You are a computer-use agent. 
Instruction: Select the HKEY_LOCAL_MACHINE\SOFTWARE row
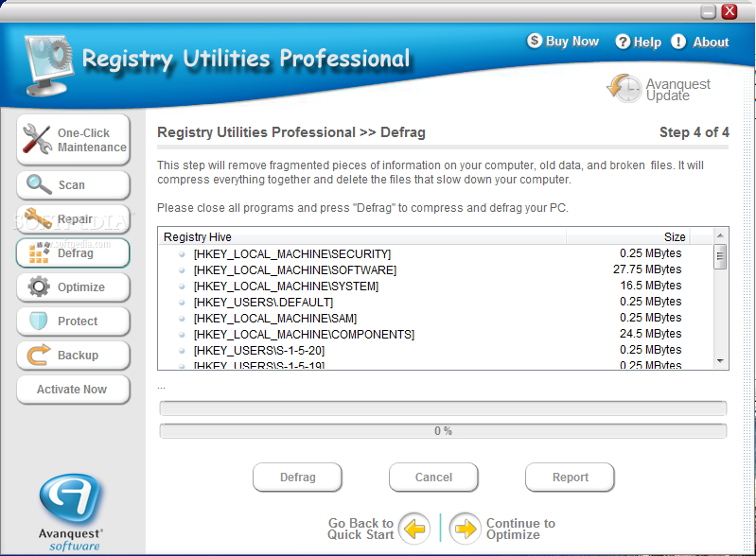tap(435, 269)
